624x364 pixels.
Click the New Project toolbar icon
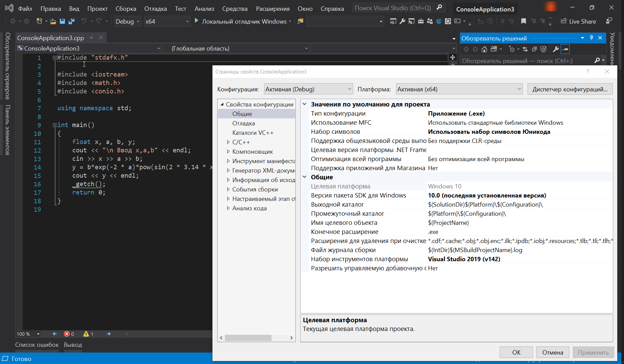39,21
